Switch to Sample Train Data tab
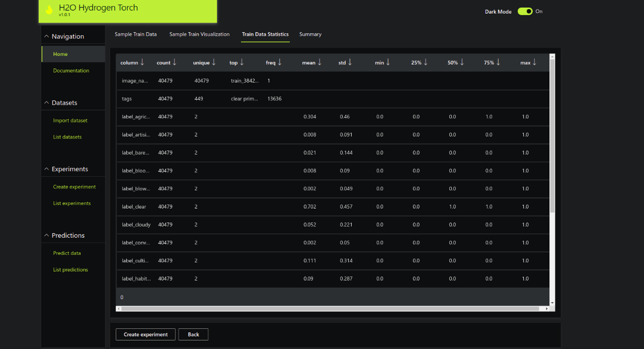Image resolution: width=644 pixels, height=349 pixels. 135,34
